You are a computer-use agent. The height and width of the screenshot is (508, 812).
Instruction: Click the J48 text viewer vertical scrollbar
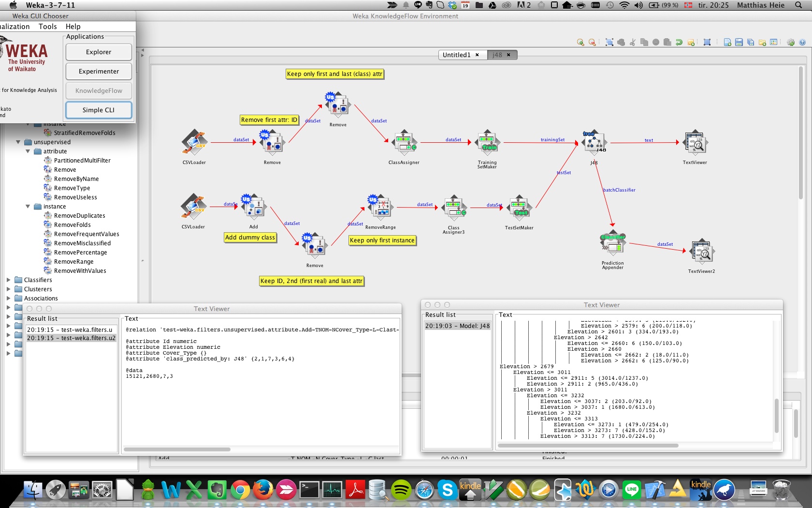tap(777, 415)
